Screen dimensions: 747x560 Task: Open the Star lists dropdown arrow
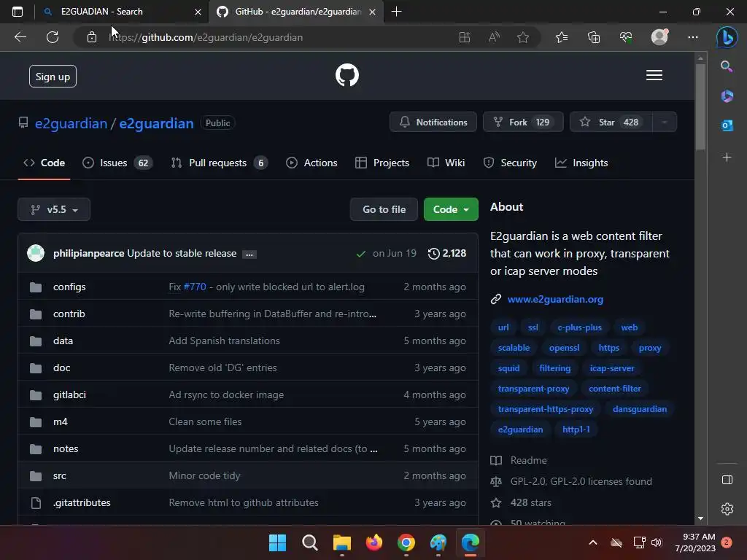click(664, 122)
